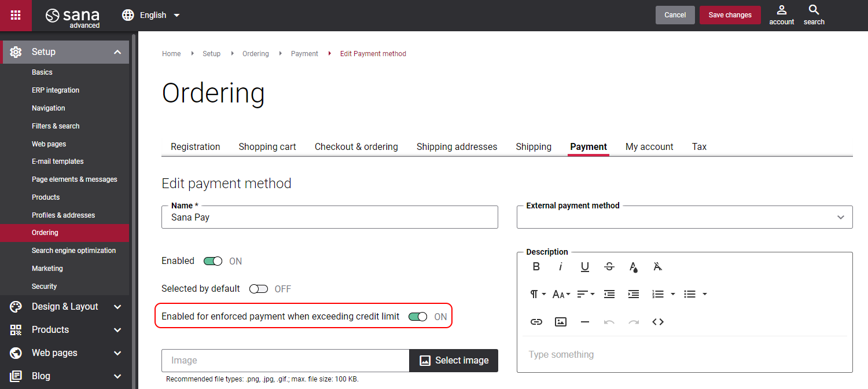Click the undo arrow in editor
This screenshot has width=868, height=389.
click(x=609, y=322)
